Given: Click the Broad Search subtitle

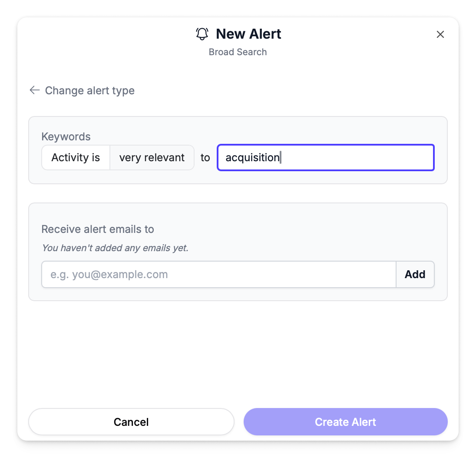Looking at the screenshot, I should click(238, 52).
